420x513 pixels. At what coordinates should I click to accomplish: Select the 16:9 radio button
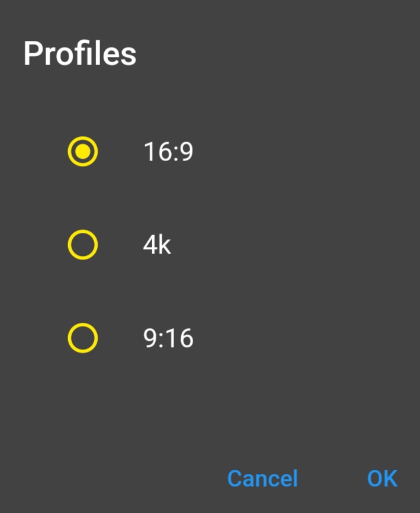tap(82, 152)
